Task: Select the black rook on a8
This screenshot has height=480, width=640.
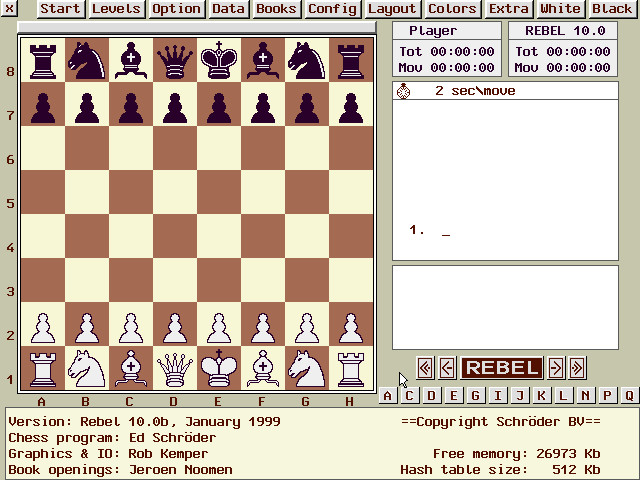Action: [43, 60]
